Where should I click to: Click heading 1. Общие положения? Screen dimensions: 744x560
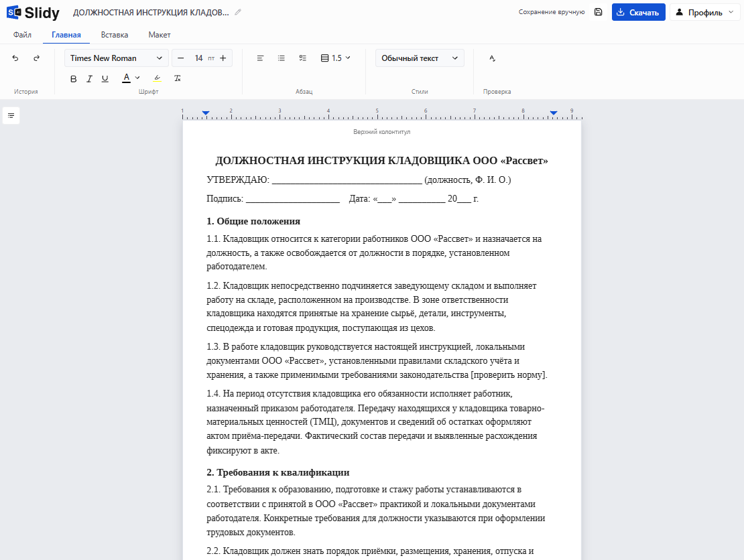[253, 222]
